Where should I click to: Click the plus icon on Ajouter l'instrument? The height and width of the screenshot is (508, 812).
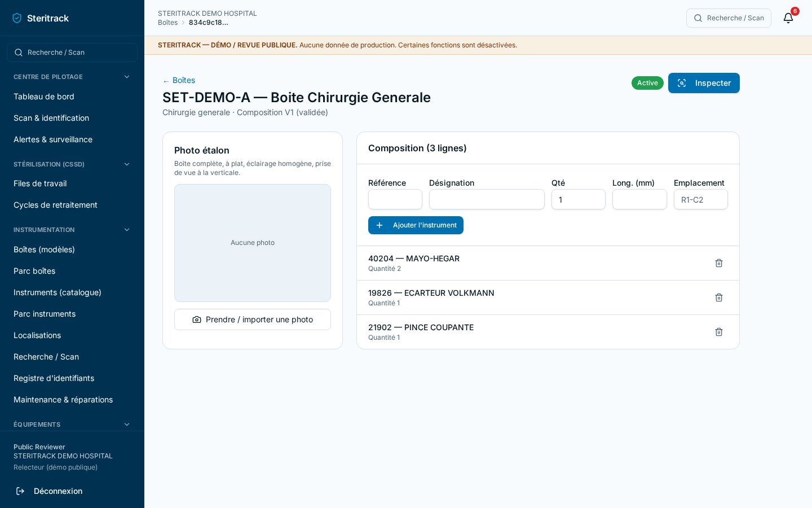(379, 225)
